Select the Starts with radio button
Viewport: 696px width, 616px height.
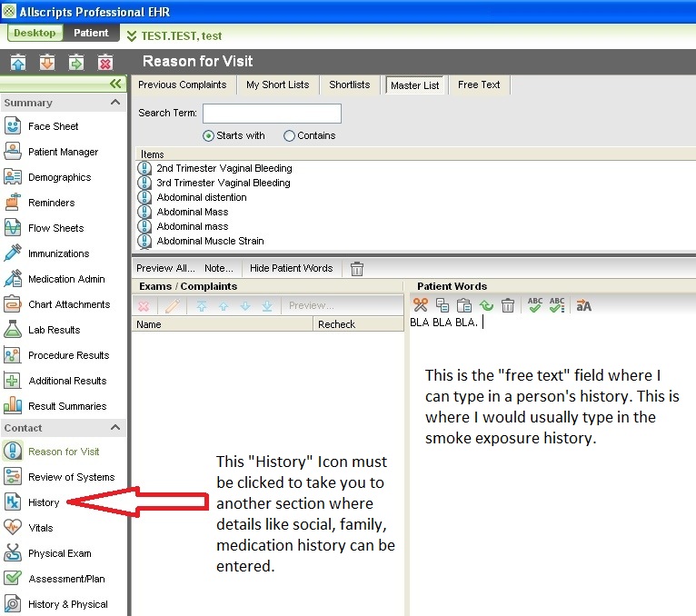point(208,135)
